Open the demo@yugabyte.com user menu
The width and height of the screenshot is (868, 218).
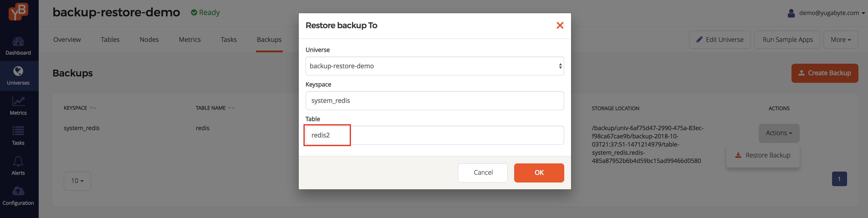(x=826, y=13)
